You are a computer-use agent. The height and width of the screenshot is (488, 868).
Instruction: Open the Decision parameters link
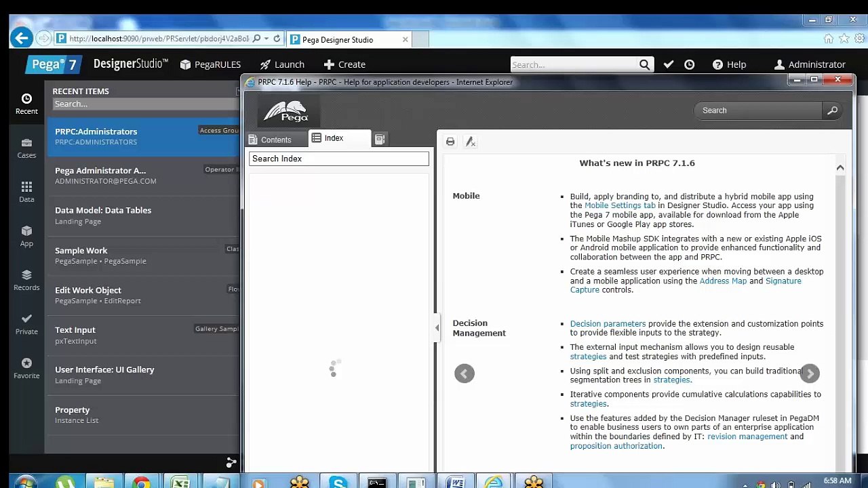[608, 324]
